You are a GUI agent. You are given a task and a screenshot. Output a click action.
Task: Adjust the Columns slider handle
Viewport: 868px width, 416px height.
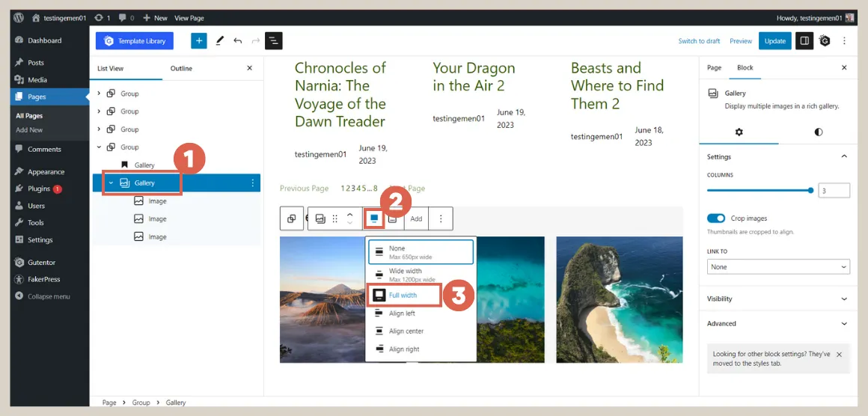tap(810, 190)
